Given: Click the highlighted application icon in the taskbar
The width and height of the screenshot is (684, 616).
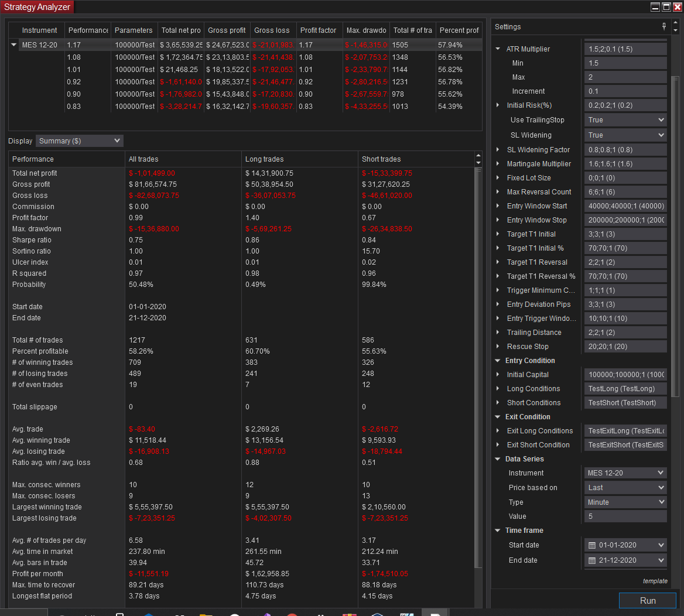Looking at the screenshot, I should coord(435,612).
